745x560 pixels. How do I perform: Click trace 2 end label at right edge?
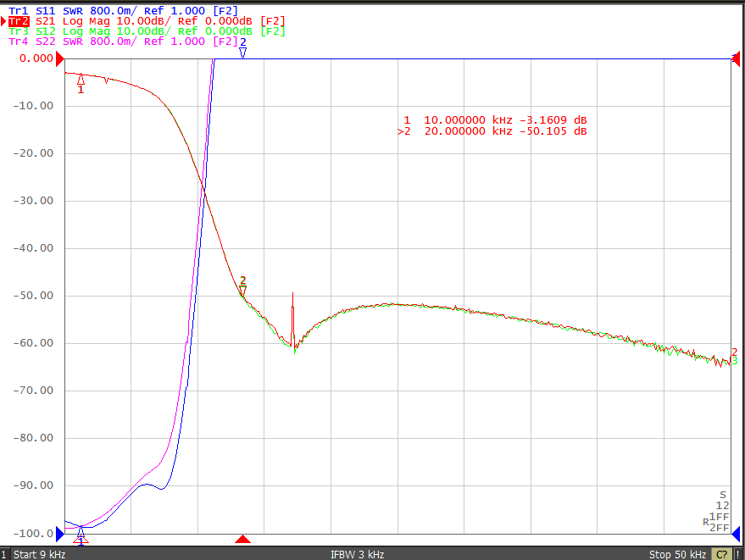735,352
